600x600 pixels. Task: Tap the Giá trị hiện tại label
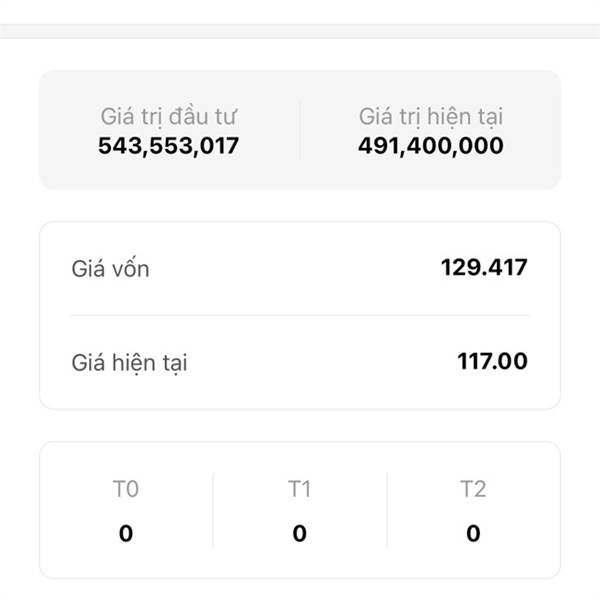click(x=431, y=117)
